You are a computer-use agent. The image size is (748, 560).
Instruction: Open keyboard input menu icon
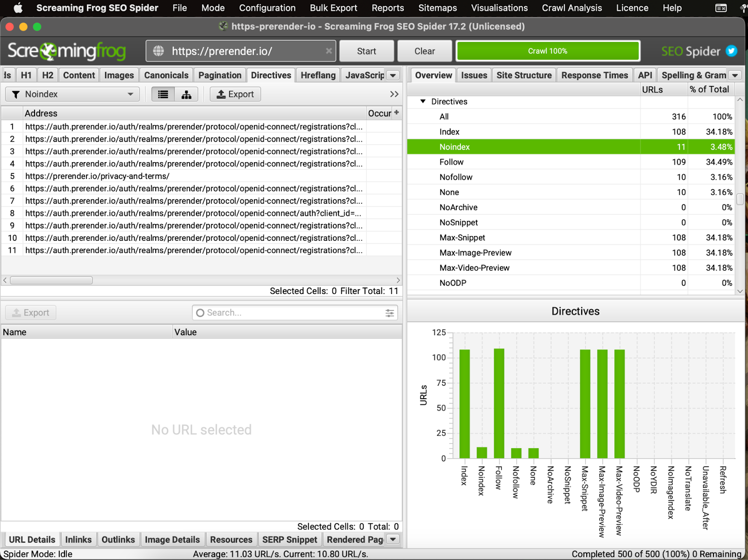click(721, 8)
